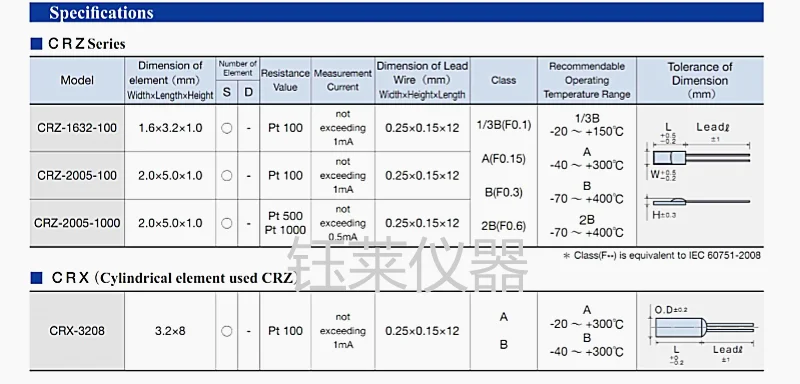Click the S sub-column header
The width and height of the screenshot is (800, 384).
coord(227,93)
